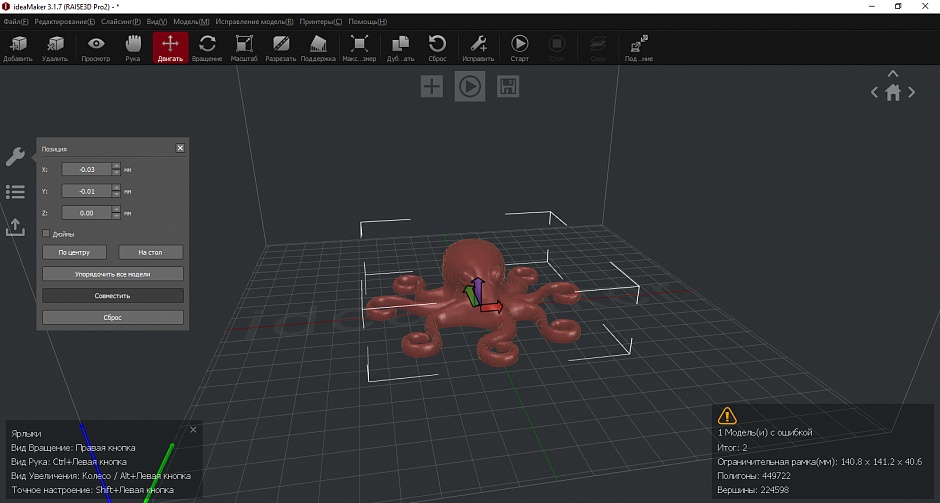Activate the Рука (Hand/Pan) tool
Viewport: 940px width, 503px height.
[133, 47]
